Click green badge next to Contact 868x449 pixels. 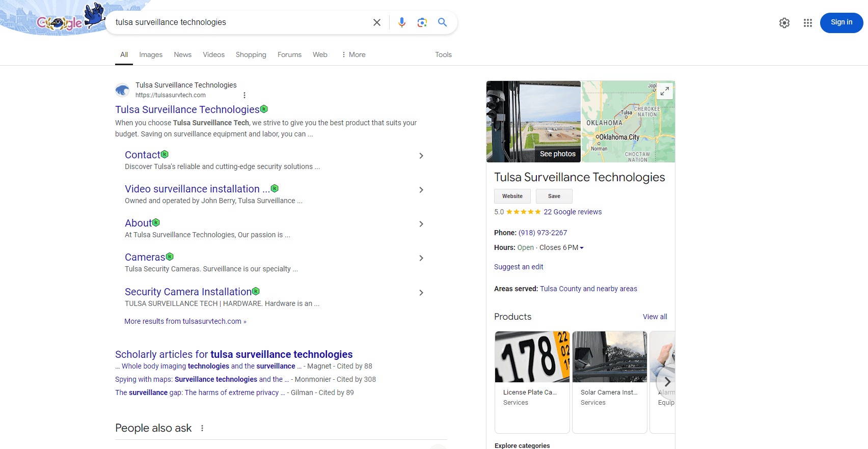coord(165,154)
